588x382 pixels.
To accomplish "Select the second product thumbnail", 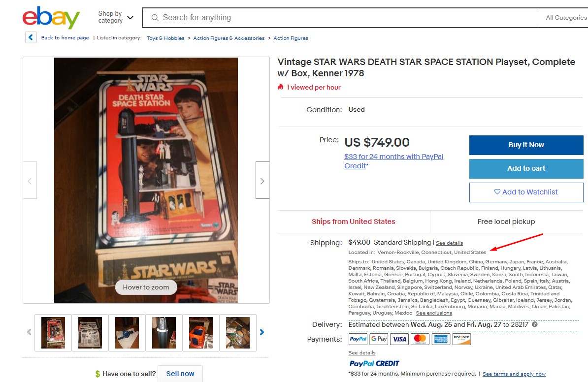I will pyautogui.click(x=90, y=332).
